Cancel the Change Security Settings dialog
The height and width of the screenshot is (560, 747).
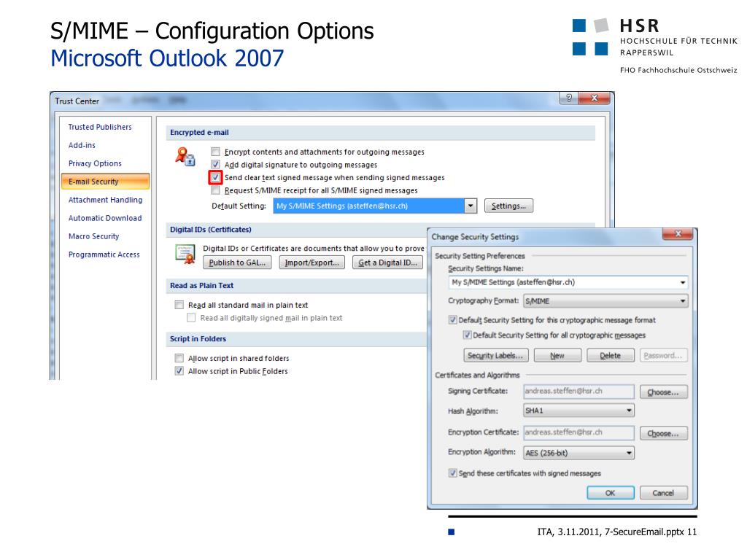(x=663, y=493)
